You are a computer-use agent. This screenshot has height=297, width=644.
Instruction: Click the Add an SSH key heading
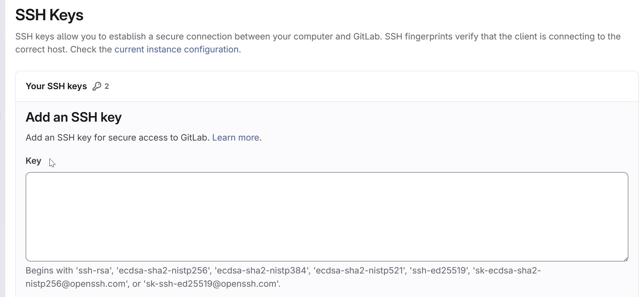tap(73, 117)
